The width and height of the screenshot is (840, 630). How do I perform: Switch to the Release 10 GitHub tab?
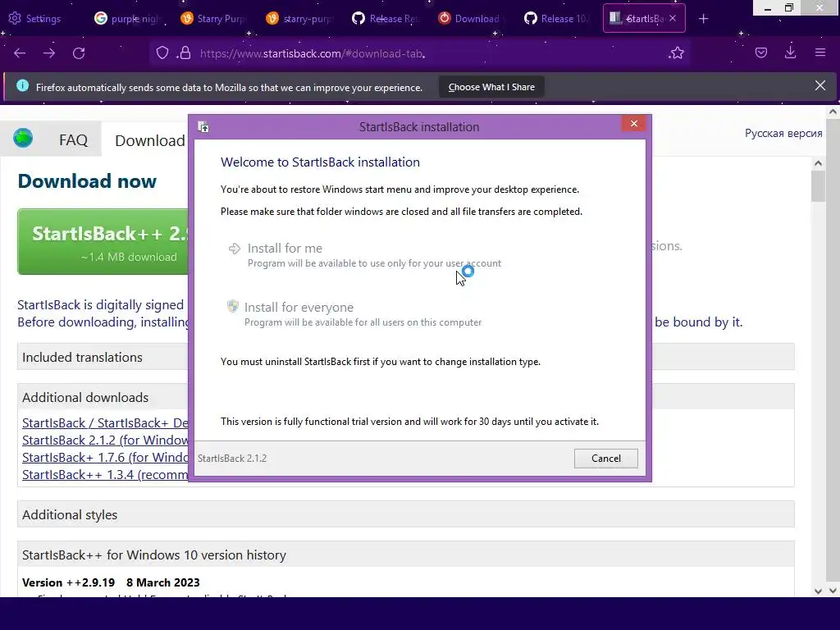(557, 18)
